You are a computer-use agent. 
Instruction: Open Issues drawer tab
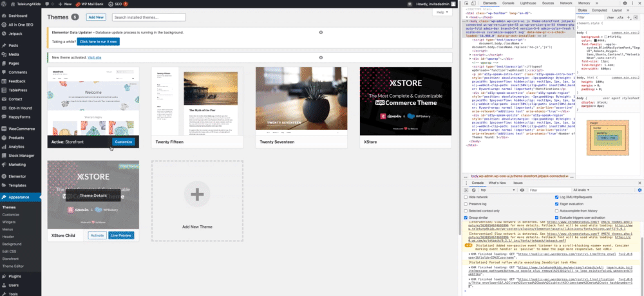(518, 183)
